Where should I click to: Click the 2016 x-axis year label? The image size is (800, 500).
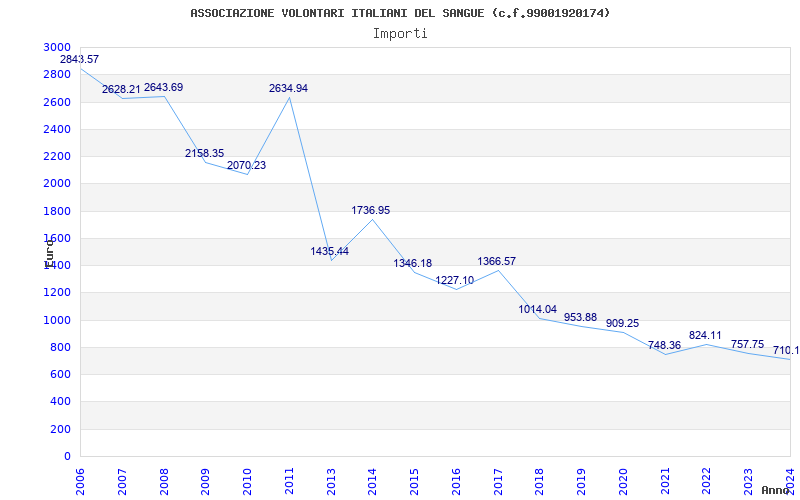456,481
